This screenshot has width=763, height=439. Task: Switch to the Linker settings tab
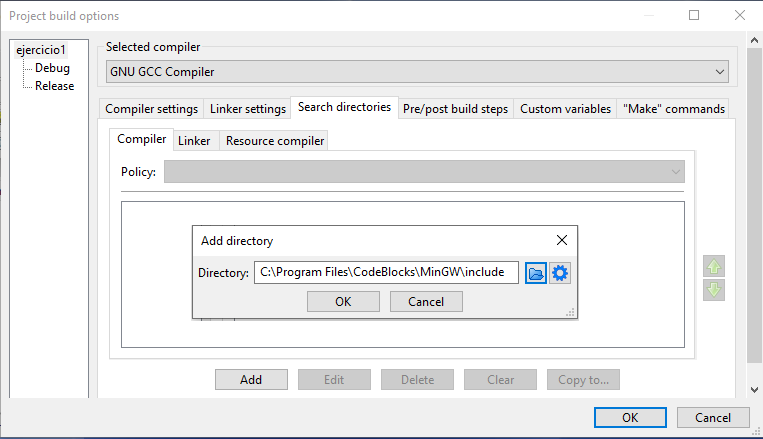point(247,109)
